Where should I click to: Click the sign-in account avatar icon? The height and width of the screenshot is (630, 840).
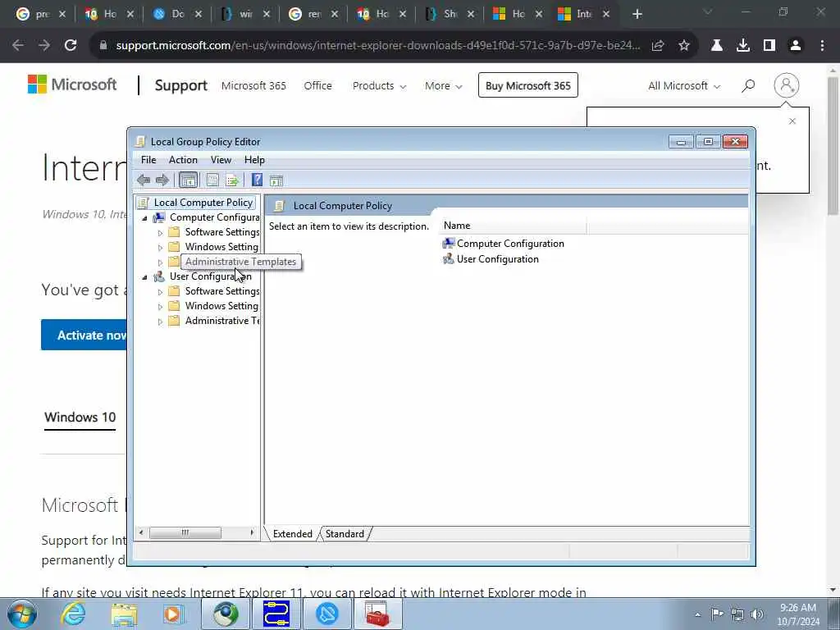[787, 85]
